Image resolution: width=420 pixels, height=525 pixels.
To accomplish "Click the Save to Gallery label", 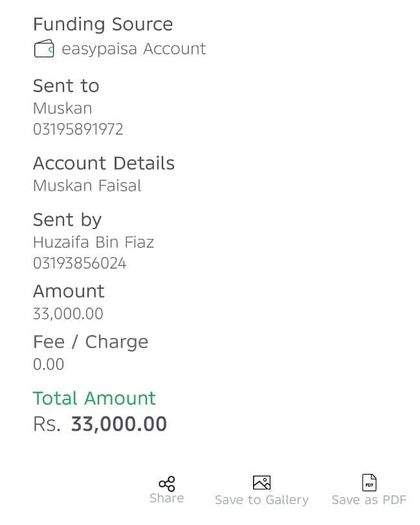I will [261, 500].
